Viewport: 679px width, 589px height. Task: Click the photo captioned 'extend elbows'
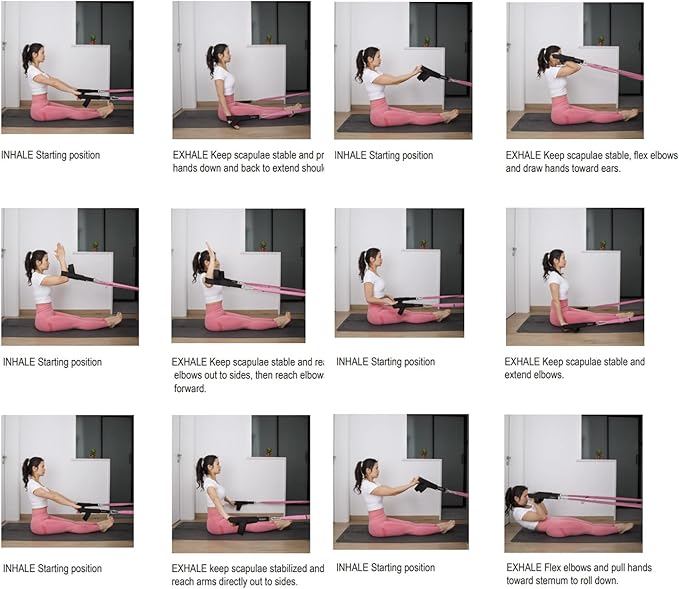575,277
